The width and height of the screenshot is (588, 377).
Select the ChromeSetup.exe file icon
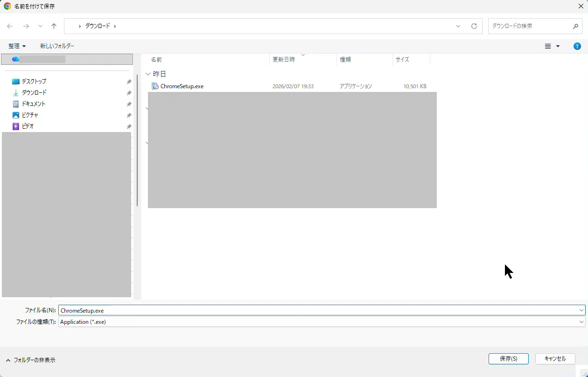point(155,86)
